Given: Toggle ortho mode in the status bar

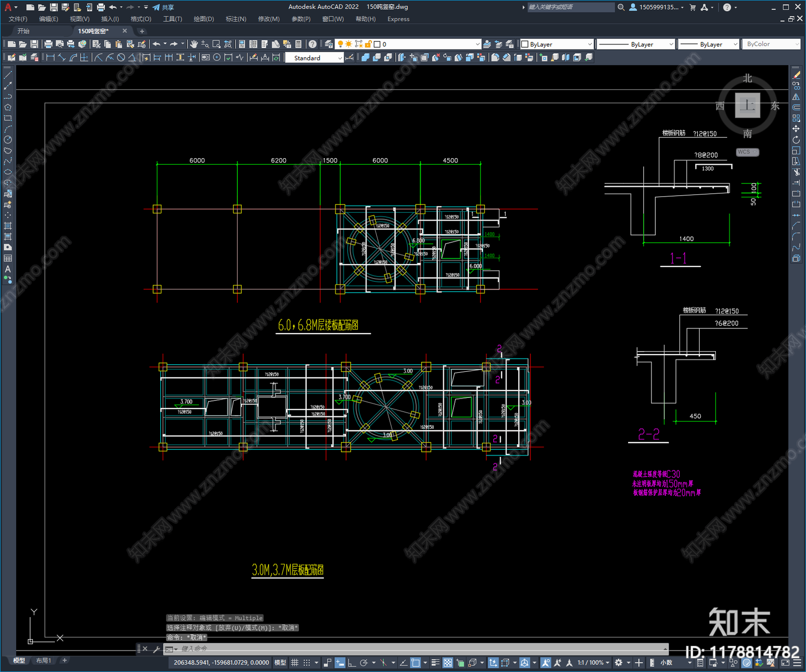Looking at the screenshot, I should tap(352, 663).
